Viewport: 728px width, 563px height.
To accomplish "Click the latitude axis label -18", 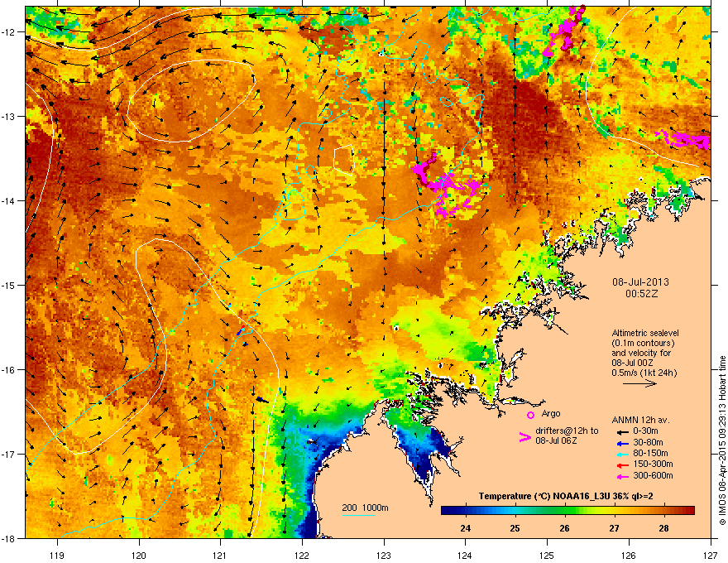I will pos(9,538).
